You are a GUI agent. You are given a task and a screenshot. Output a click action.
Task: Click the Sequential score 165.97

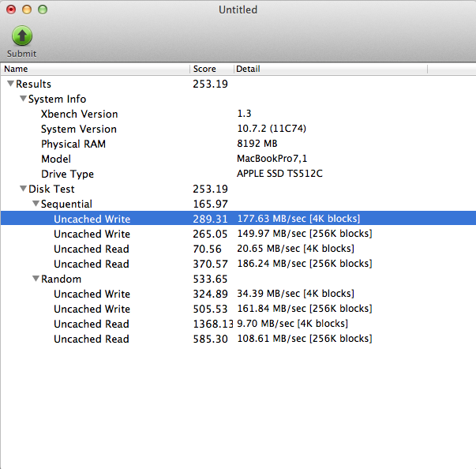(x=210, y=204)
